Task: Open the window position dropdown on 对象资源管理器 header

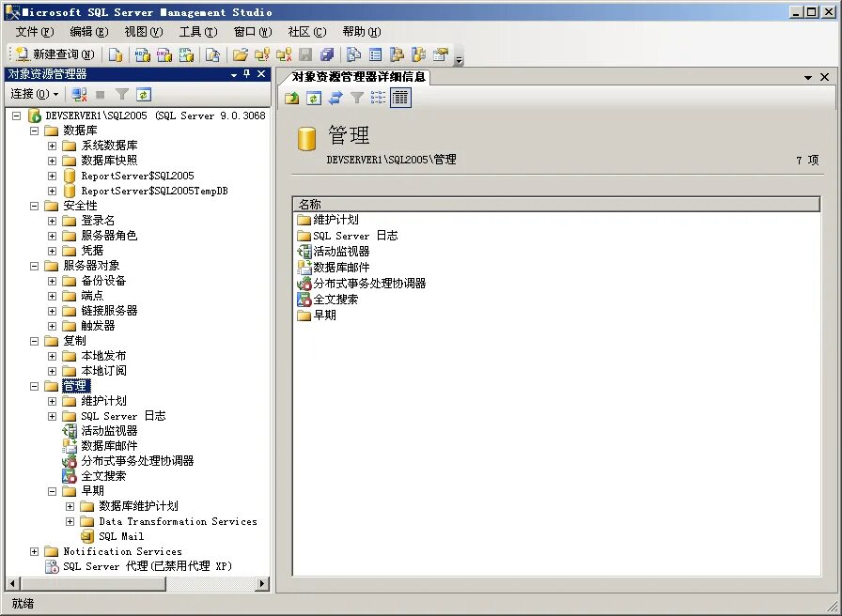Action: click(x=234, y=74)
